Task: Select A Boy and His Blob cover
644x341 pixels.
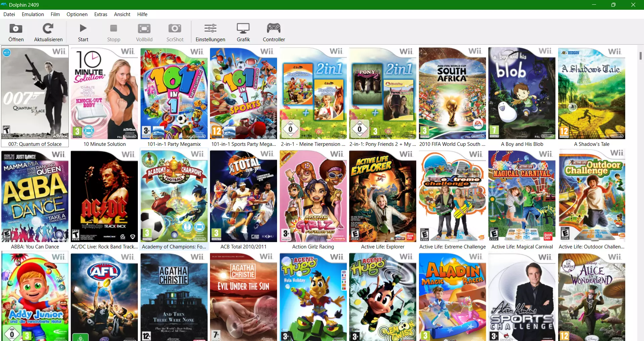Action: (x=522, y=93)
